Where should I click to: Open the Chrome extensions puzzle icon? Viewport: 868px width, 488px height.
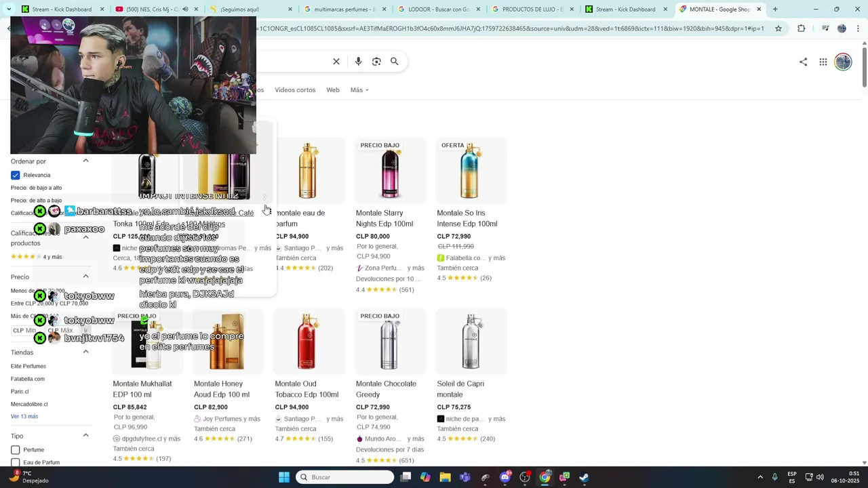(x=802, y=28)
